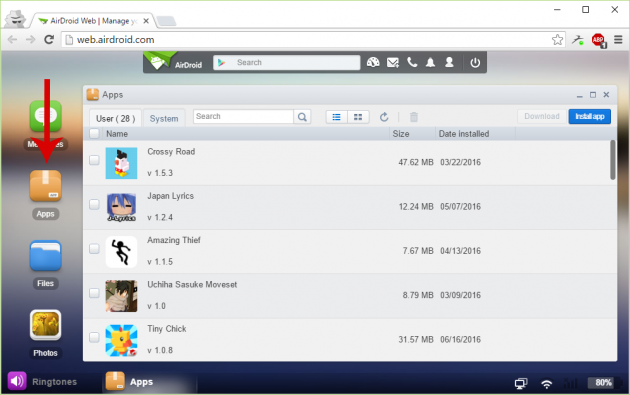Viewport: 630px width, 395px height.
Task: Select the User (28) tab
Action: 115,118
